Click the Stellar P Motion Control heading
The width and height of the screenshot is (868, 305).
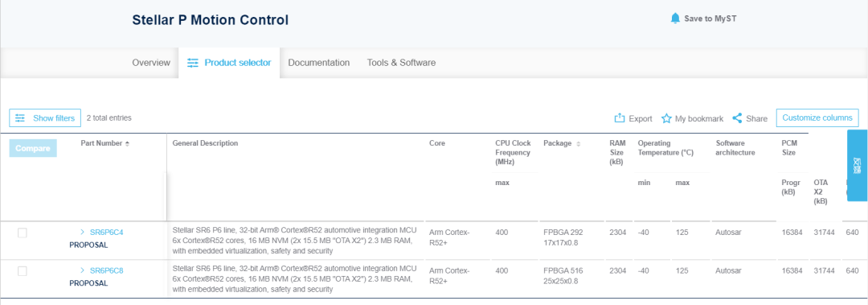[x=211, y=20]
